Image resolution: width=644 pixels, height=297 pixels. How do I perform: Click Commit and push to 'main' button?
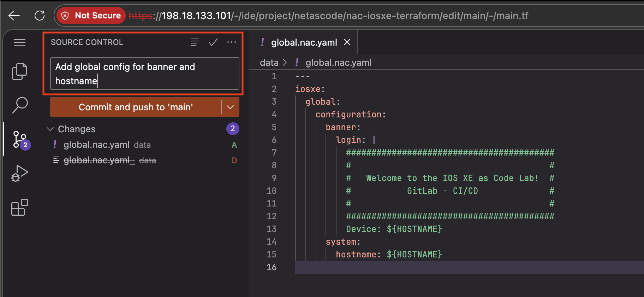point(136,107)
